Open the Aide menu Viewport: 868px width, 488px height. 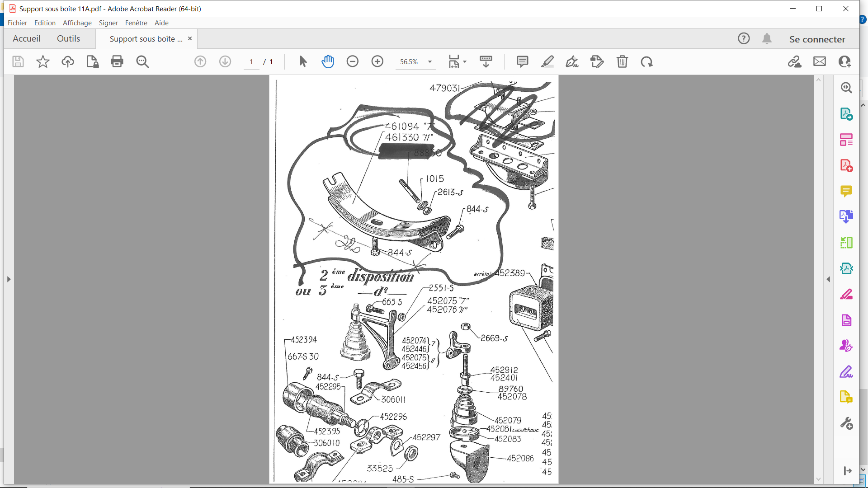[161, 23]
